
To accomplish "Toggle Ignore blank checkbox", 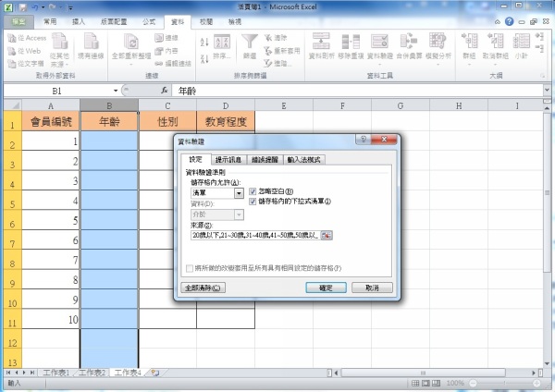I will pos(253,191).
